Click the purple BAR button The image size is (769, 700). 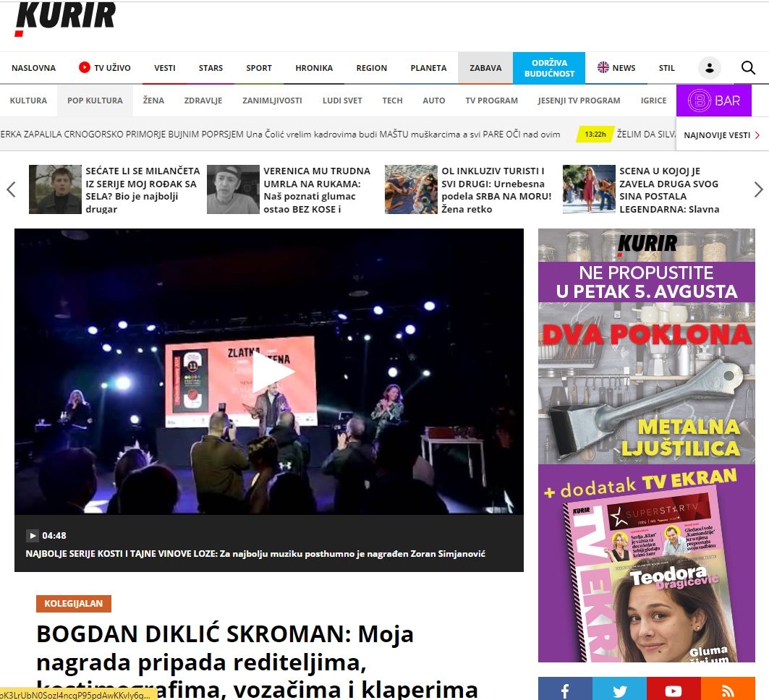(713, 101)
